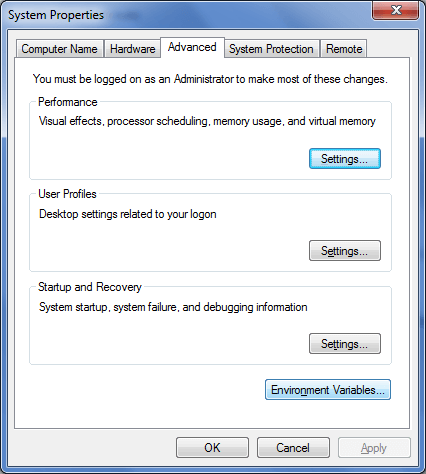Click the User Profiles group label
This screenshot has width=426, height=474.
(67, 194)
